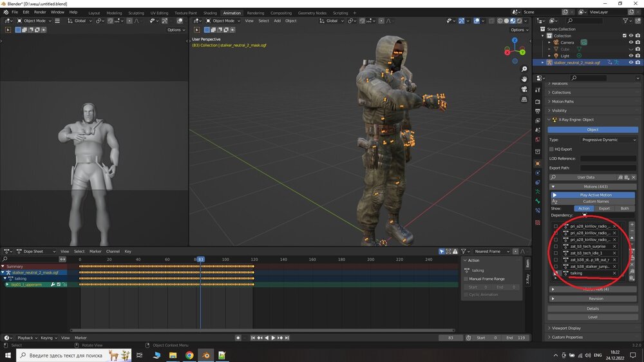Viewport: 644px width, 362px height.
Task: Click the Object properties tab icon
Action: coord(538,164)
